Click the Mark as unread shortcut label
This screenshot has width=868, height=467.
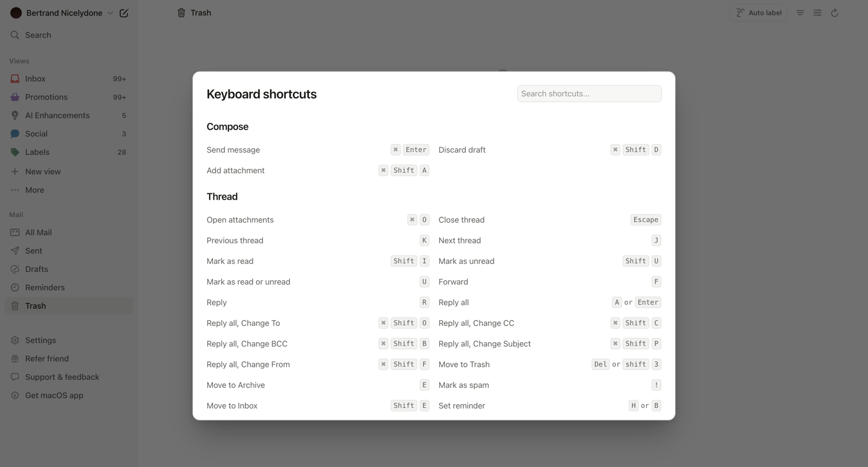click(x=466, y=261)
